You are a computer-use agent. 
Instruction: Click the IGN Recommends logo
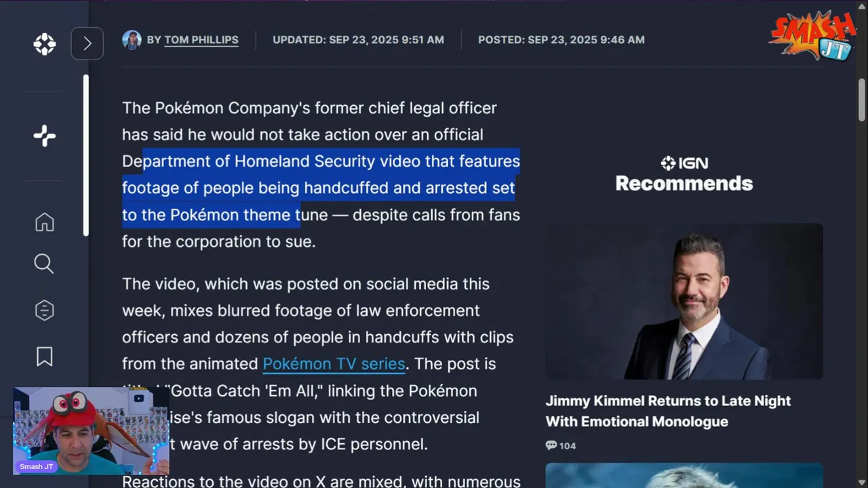point(684,174)
